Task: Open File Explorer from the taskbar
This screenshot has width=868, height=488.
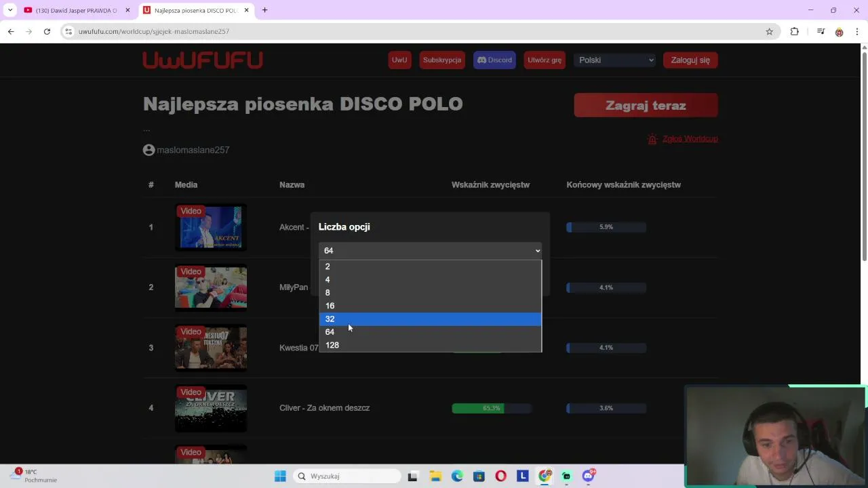Action: (435, 476)
